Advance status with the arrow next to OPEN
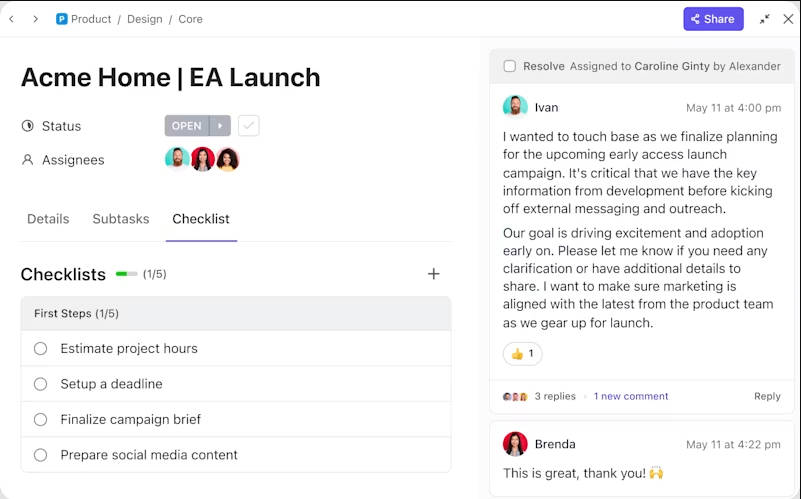 coord(220,126)
